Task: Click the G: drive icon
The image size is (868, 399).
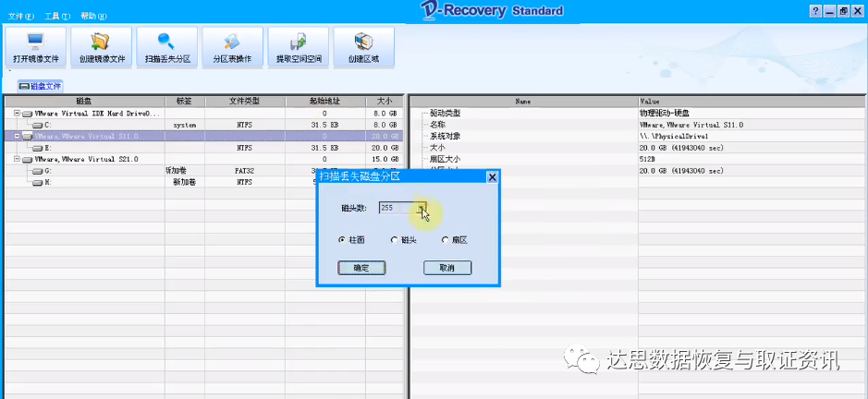Action: click(x=37, y=171)
